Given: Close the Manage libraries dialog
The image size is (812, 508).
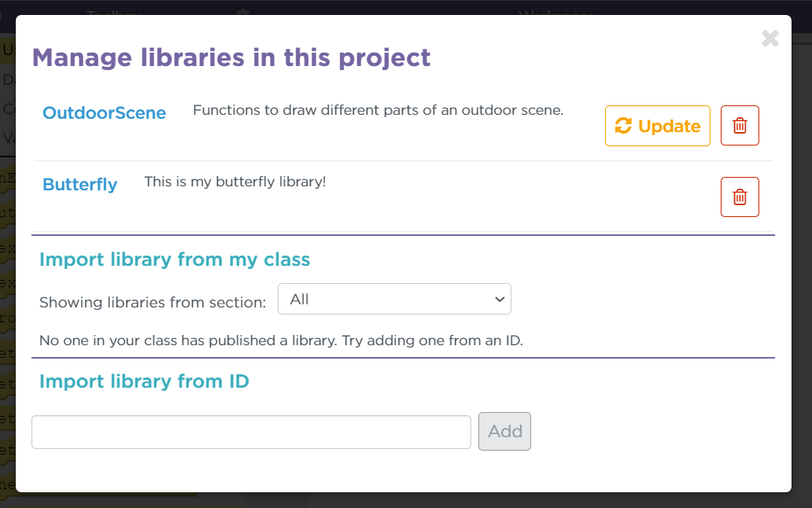Looking at the screenshot, I should click(770, 39).
